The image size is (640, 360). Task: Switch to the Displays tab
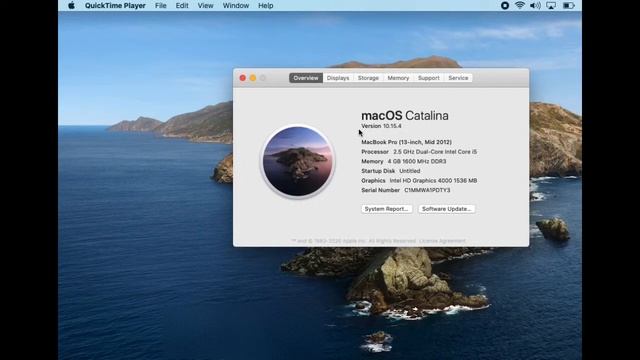tap(338, 78)
